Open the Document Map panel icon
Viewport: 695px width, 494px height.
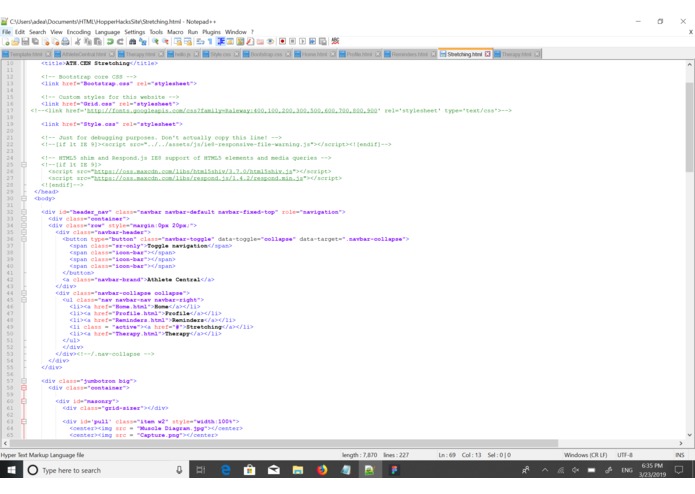tap(240, 42)
